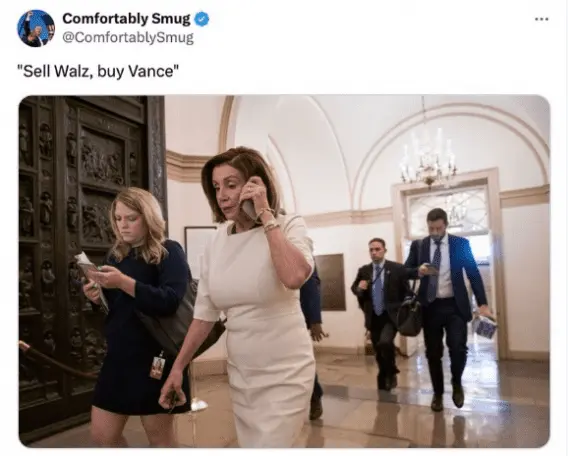Click the blue verified checkmark badge
568x456 pixels.
(x=202, y=19)
